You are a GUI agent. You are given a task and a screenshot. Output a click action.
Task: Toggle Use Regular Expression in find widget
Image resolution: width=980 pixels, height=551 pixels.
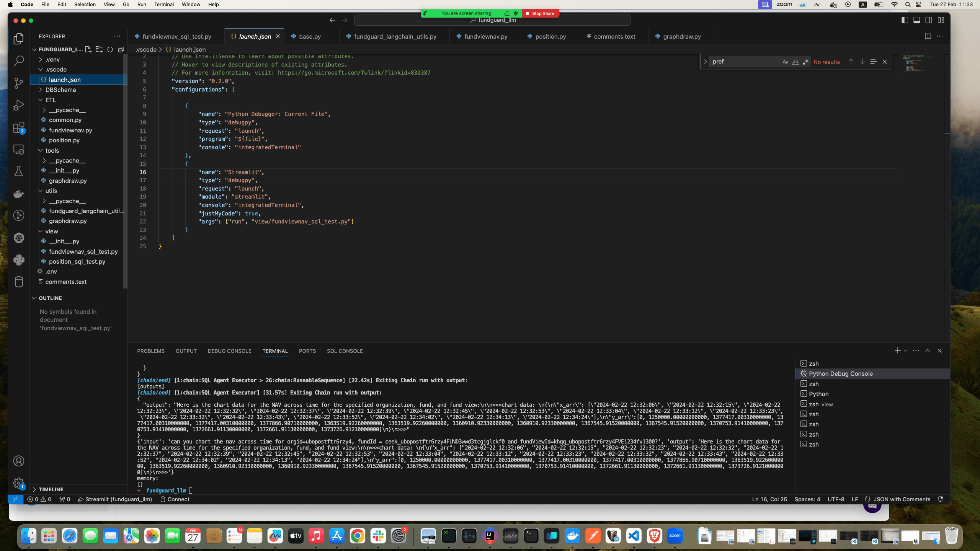click(x=805, y=62)
